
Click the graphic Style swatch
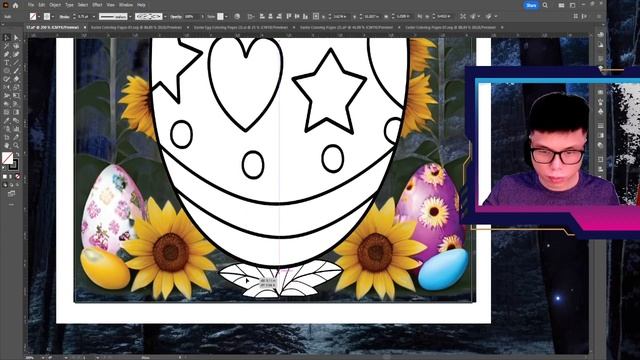[x=220, y=16]
